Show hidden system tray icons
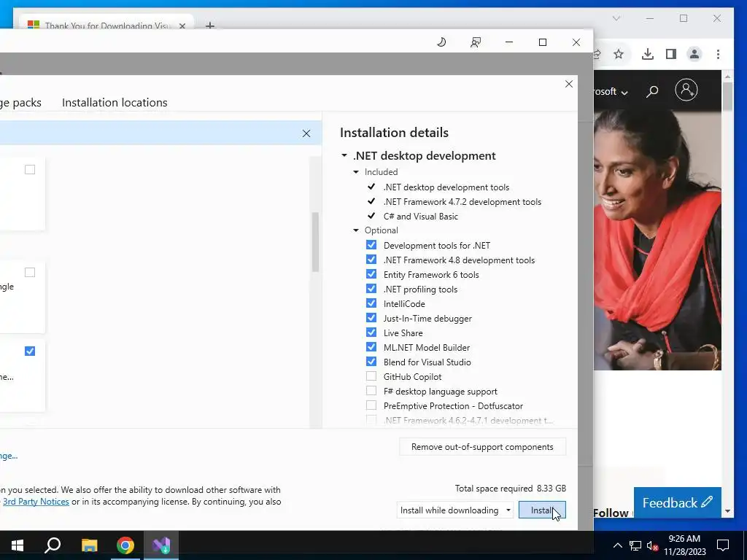Screen dimensions: 747x560 (x=617, y=545)
